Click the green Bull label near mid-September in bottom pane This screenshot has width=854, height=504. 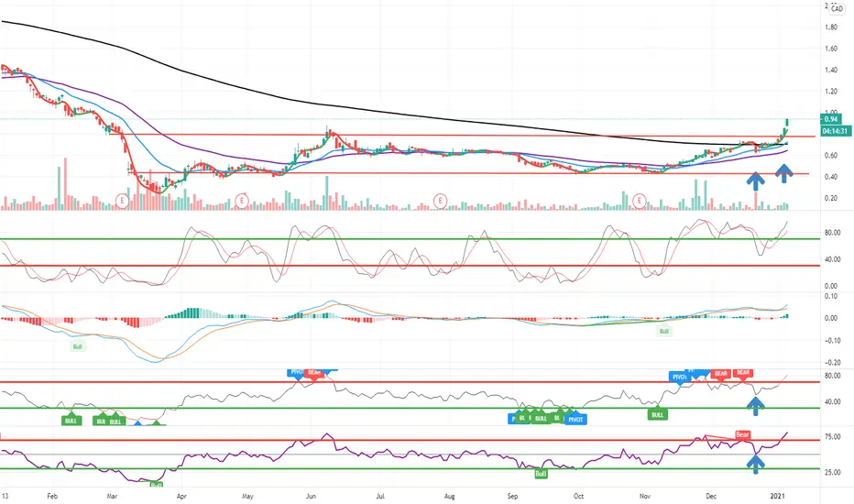pyautogui.click(x=541, y=474)
